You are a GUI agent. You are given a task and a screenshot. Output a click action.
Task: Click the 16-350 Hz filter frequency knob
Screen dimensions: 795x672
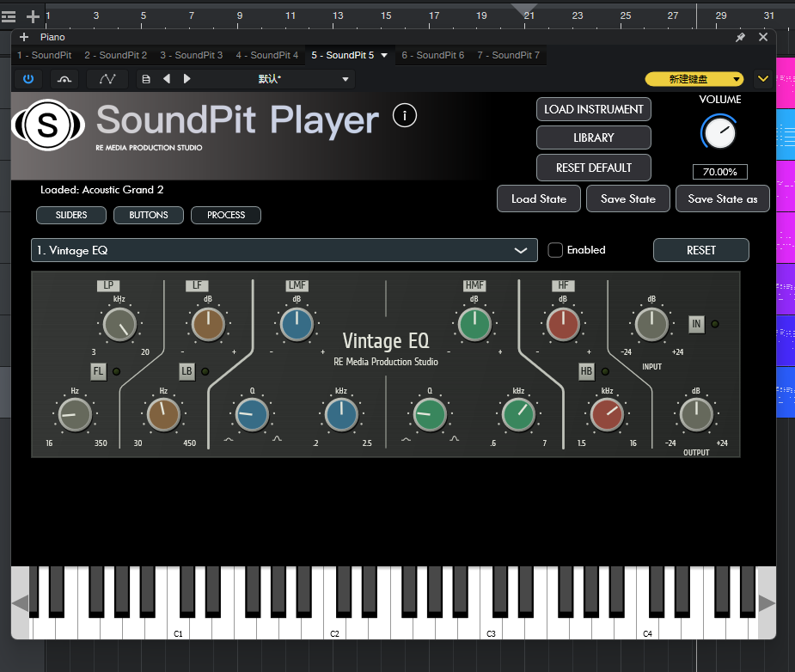(x=75, y=415)
